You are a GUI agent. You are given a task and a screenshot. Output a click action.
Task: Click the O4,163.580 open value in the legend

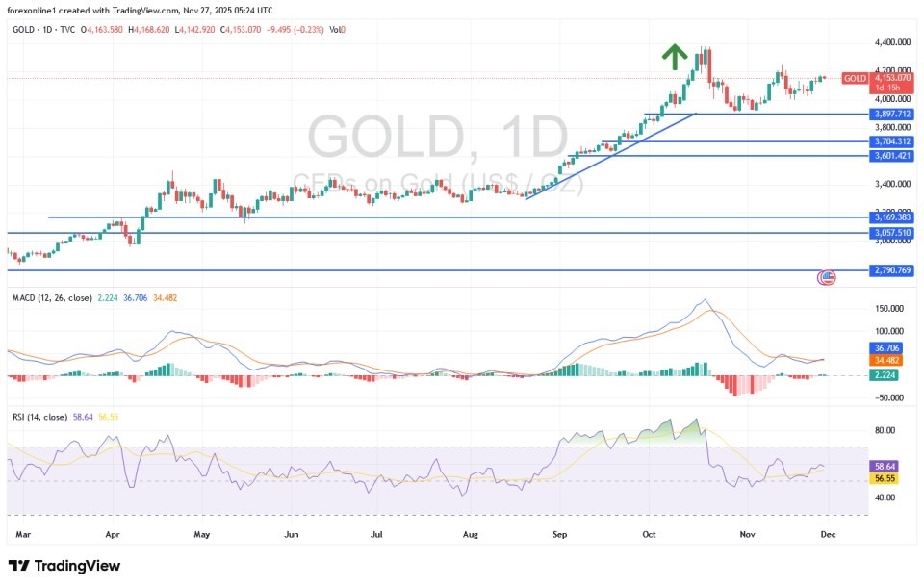[102, 29]
